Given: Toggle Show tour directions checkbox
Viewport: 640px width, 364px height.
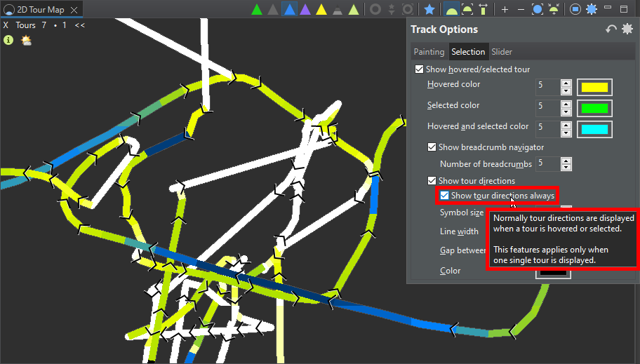Looking at the screenshot, I should [432, 180].
